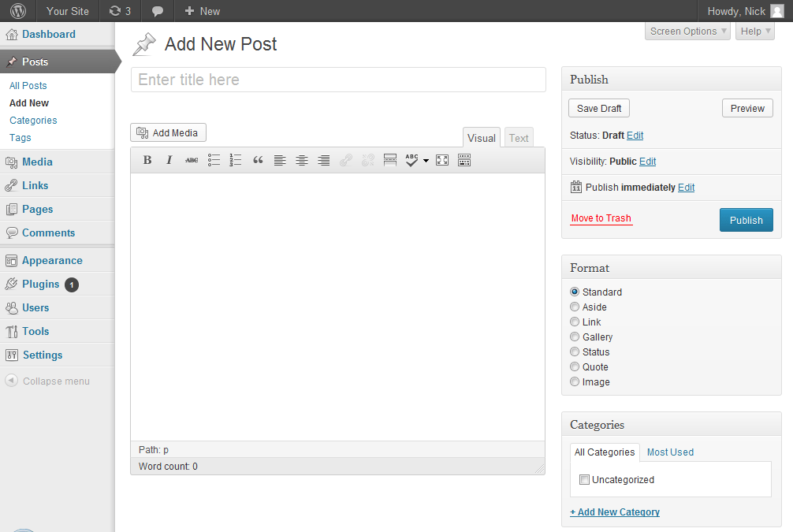This screenshot has width=793, height=532.
Task: Show the kitchen sink toolbar row
Action: [464, 160]
